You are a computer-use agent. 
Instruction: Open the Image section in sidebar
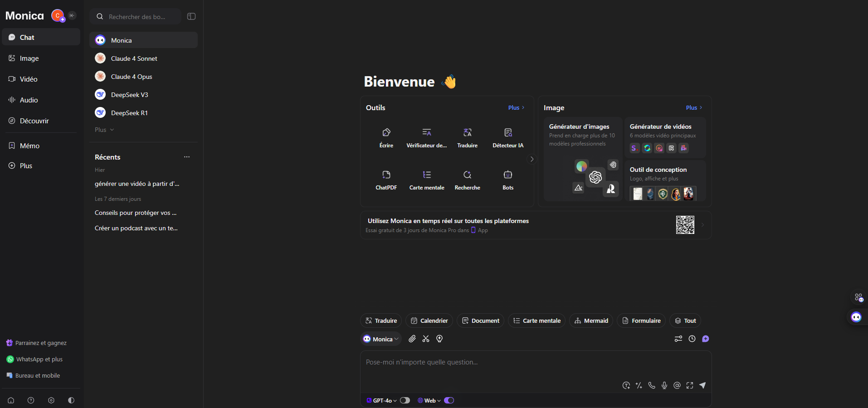pos(41,58)
